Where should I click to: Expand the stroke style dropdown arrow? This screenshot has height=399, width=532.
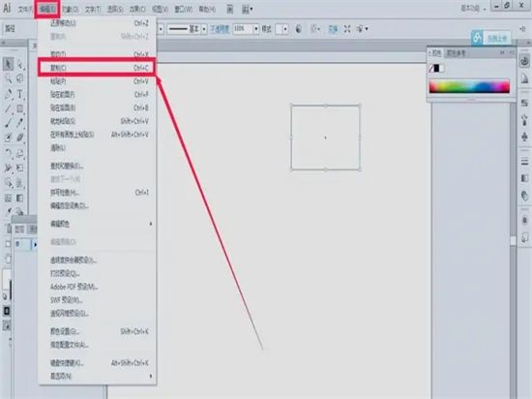pos(204,29)
